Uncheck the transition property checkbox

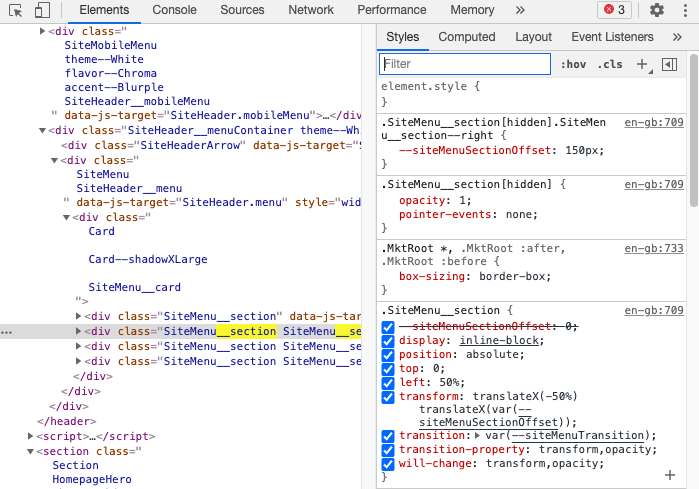388,436
